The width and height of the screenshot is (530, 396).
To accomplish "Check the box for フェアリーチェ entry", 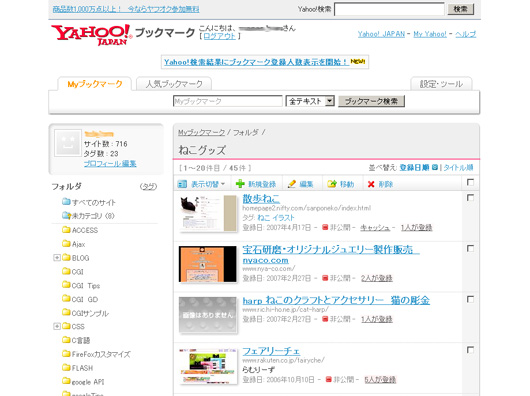I will [470, 350].
